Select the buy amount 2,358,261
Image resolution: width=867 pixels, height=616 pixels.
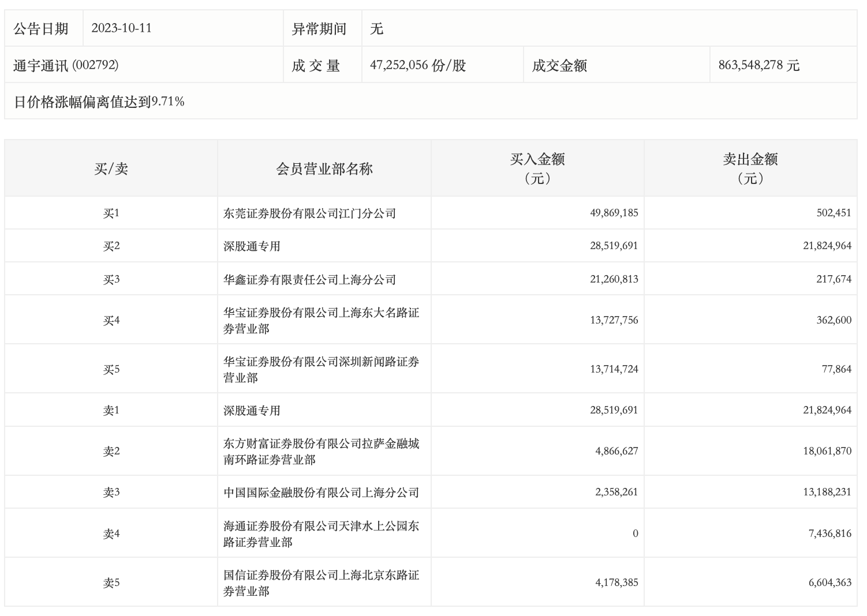(616, 492)
